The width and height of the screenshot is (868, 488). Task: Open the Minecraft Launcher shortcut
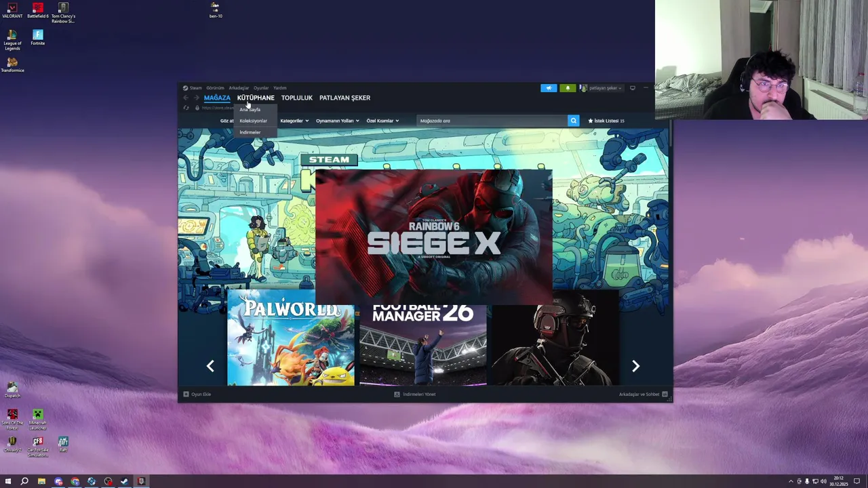point(38,420)
